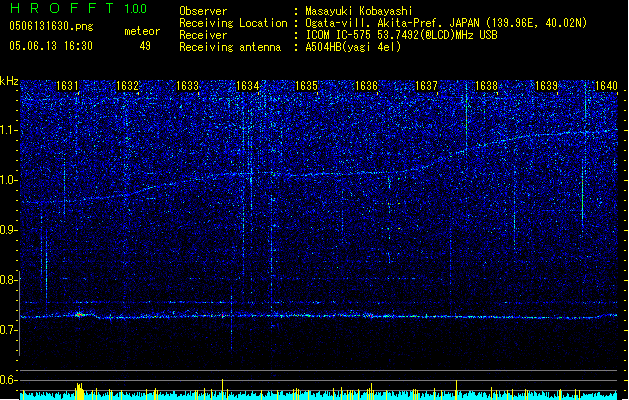Select observer name Masayuki Kobayashi

pyautogui.click(x=359, y=11)
